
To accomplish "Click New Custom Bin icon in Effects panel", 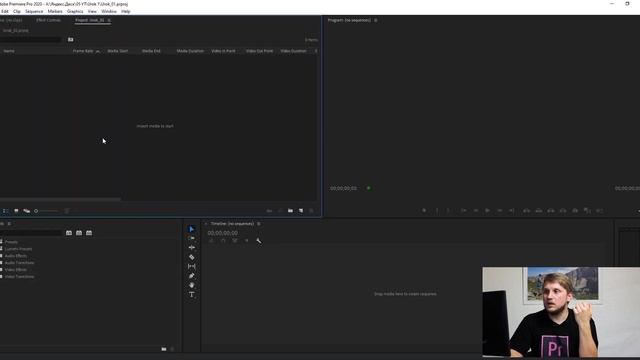I will coord(164,349).
